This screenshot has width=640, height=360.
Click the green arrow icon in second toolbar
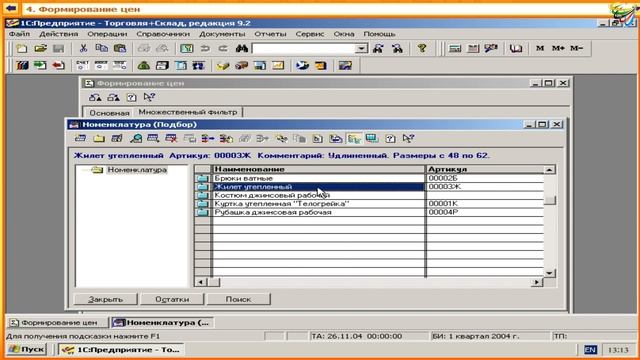tap(40, 65)
